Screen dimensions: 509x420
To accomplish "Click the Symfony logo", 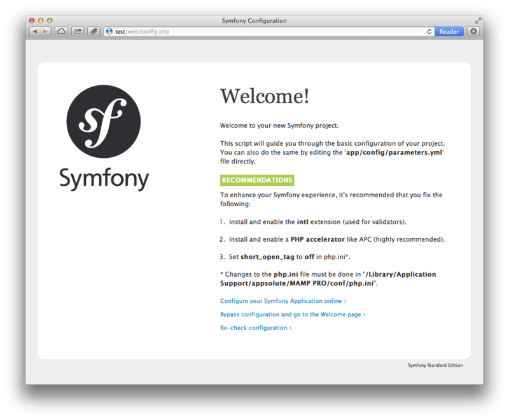I will (104, 122).
